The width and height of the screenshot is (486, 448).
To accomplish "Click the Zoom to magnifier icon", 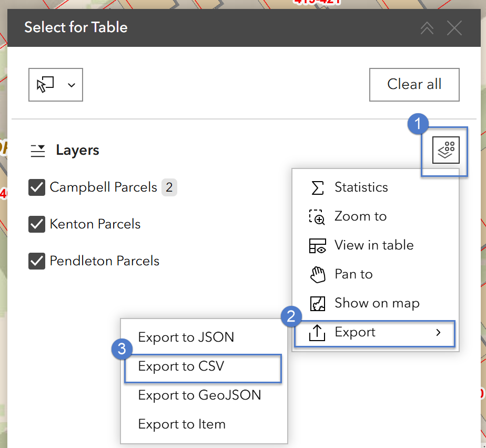I will 317,216.
